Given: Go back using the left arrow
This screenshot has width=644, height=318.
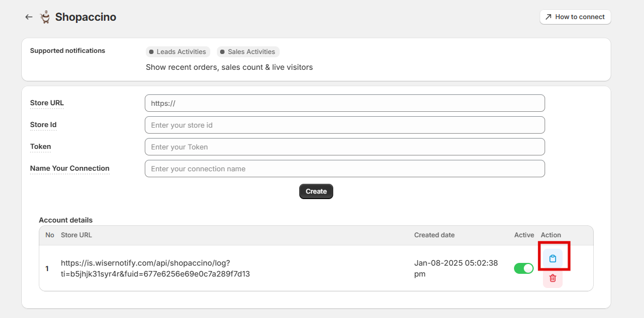Looking at the screenshot, I should click(x=28, y=17).
